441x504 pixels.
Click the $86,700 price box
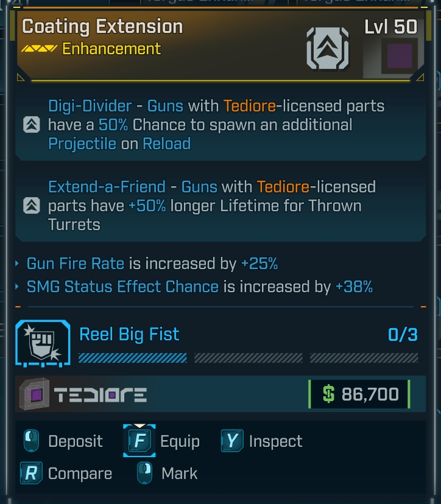pos(359,394)
